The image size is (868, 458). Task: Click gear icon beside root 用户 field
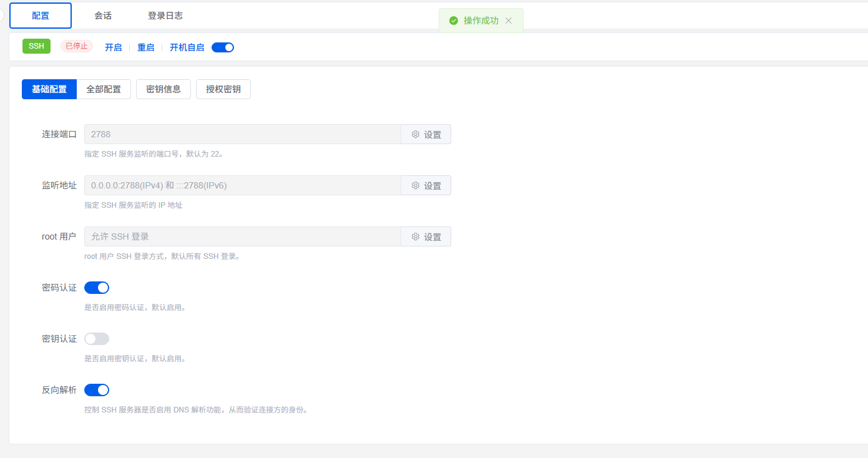(x=416, y=236)
